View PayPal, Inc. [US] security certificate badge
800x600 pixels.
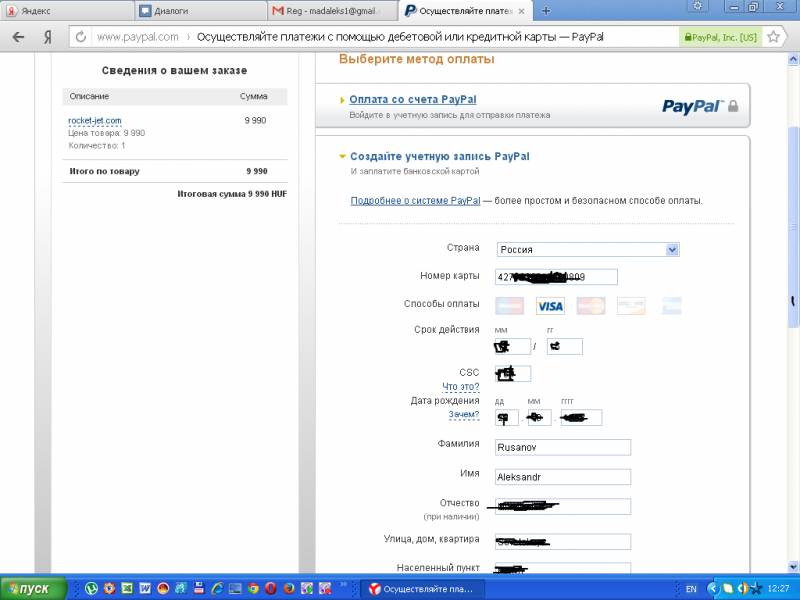pyautogui.click(x=720, y=37)
